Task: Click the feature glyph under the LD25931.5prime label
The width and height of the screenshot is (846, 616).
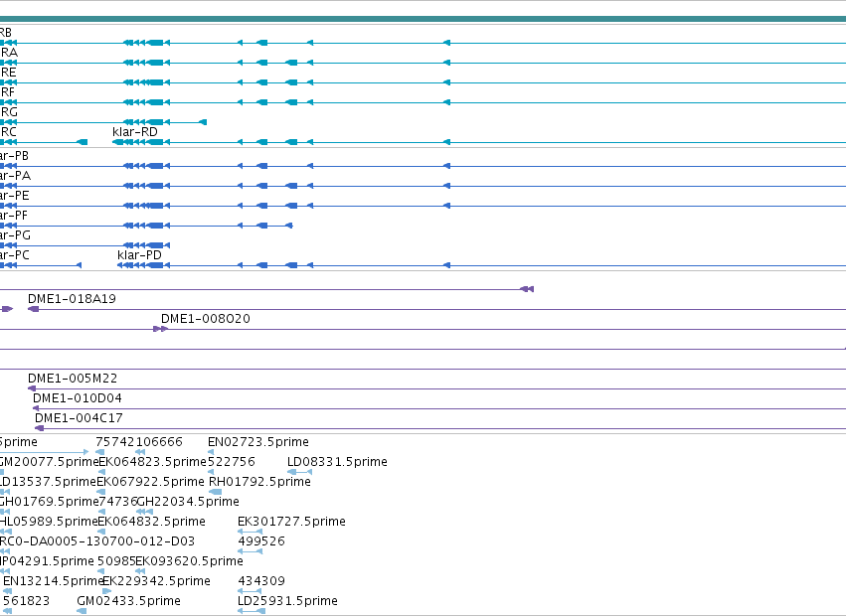Action: click(x=252, y=611)
